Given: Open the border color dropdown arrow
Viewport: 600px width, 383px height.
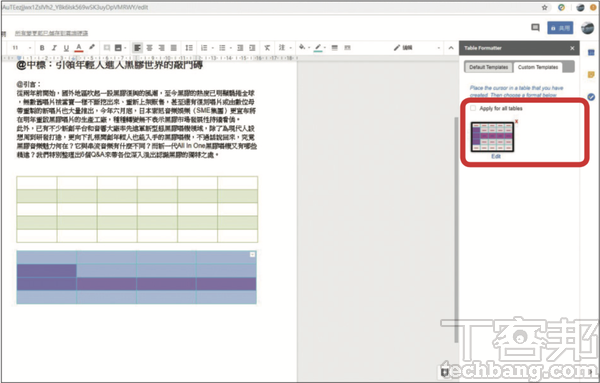Looking at the screenshot, I should point(325,48).
